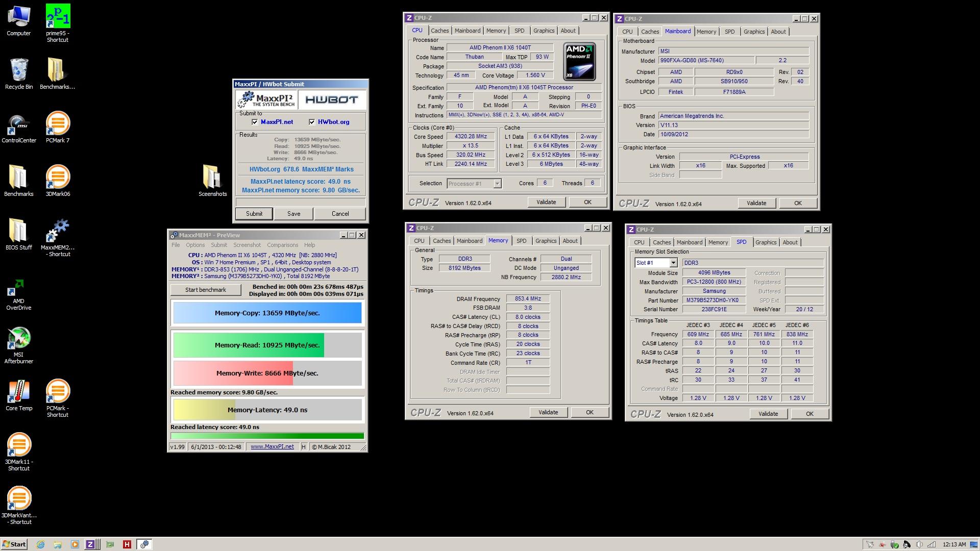Open the Computer desktop icon
This screenshot has width=980, height=551.
[19, 21]
